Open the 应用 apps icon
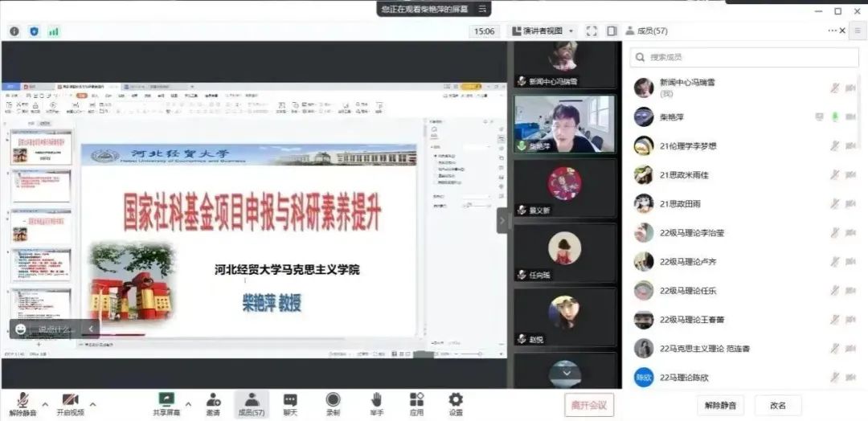 point(416,399)
